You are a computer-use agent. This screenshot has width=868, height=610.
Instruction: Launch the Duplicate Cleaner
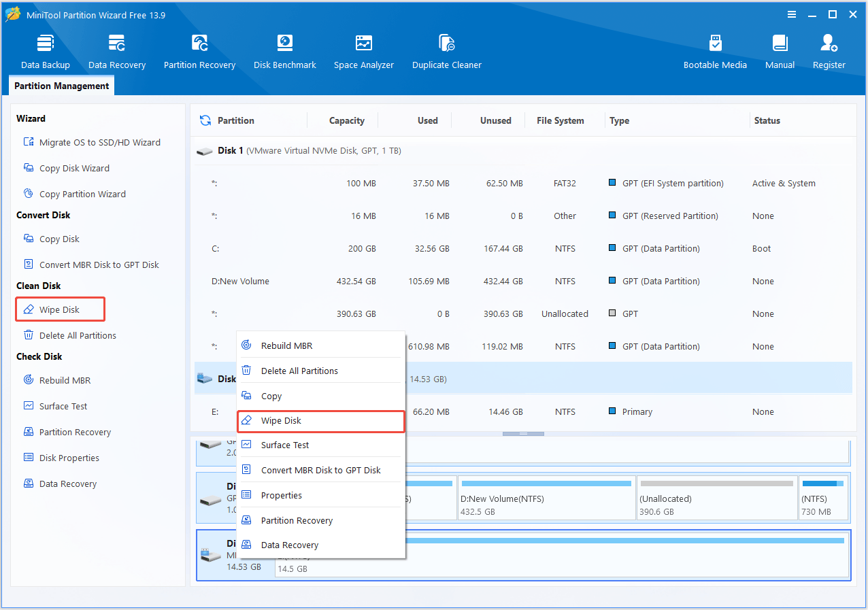(447, 52)
